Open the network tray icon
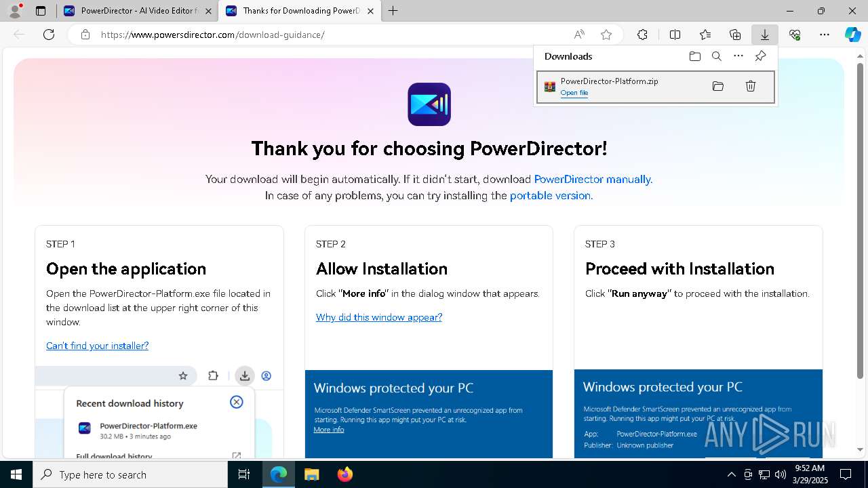Viewport: 868px width, 488px height. point(764,474)
